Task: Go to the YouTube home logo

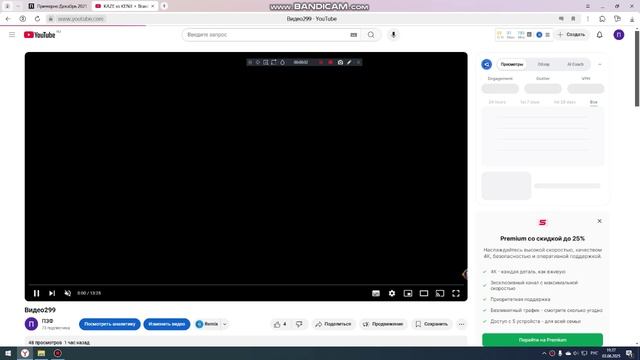Action: [40, 35]
